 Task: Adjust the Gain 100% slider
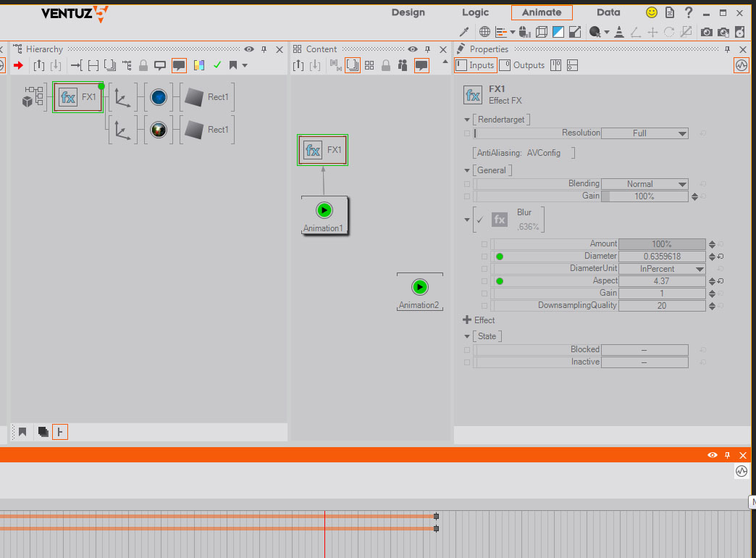pyautogui.click(x=644, y=196)
